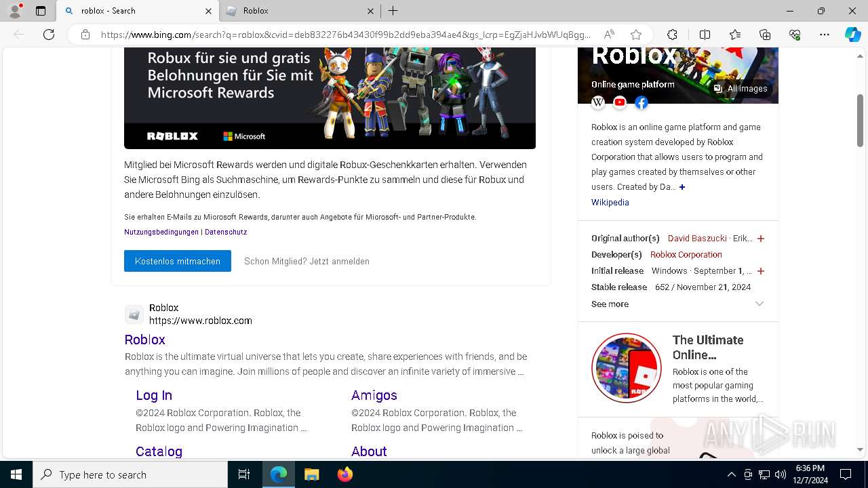Open Read aloud icon in address bar
This screenshot has width=868, height=488.
tap(609, 35)
